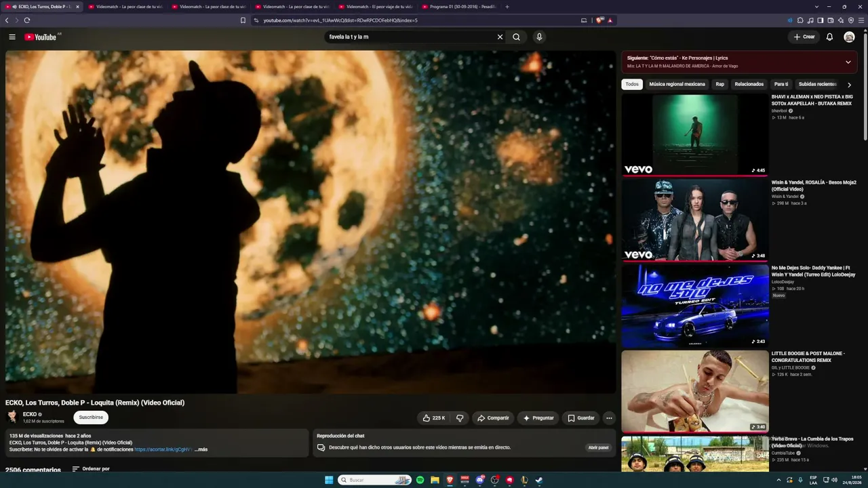Open the Crear menu
Viewport: 868px width, 488px height.
[x=804, y=37]
